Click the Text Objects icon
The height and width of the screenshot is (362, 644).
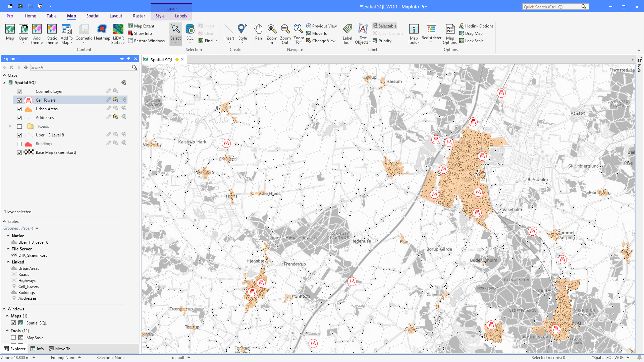pos(363,29)
